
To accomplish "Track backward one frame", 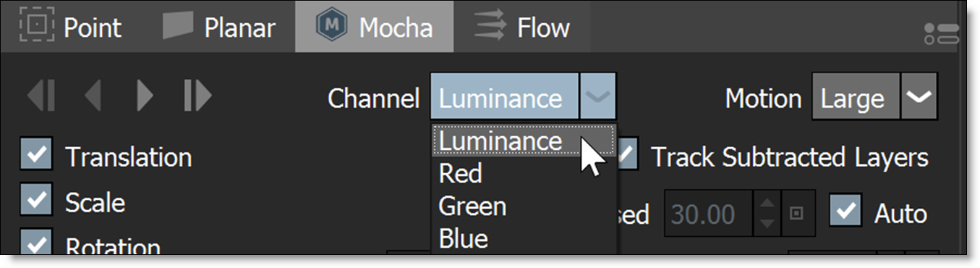I will click(x=93, y=96).
